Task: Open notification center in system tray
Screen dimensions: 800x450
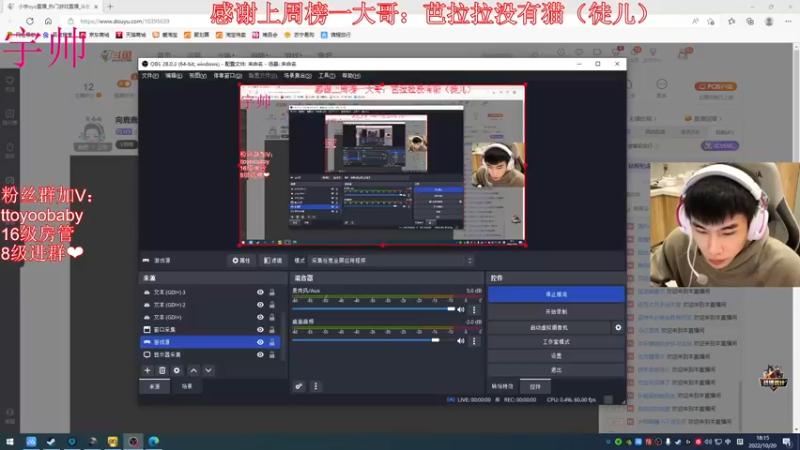Action: click(787, 441)
